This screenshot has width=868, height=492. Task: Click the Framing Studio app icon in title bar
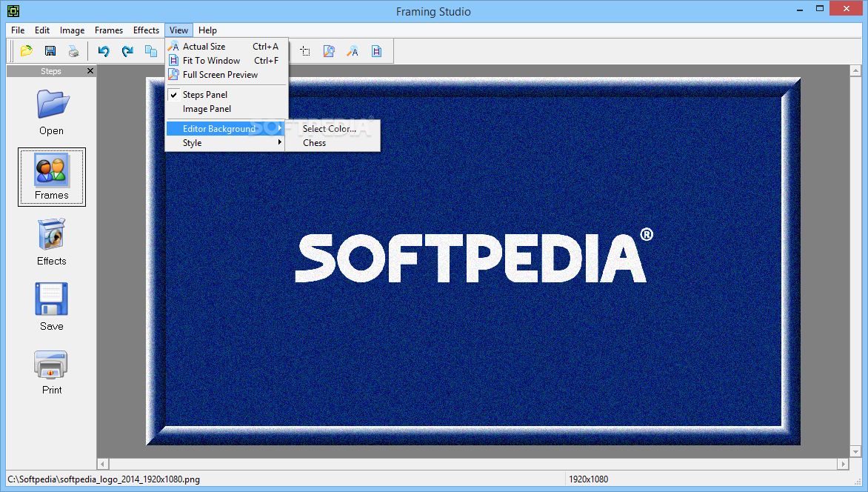coord(13,10)
